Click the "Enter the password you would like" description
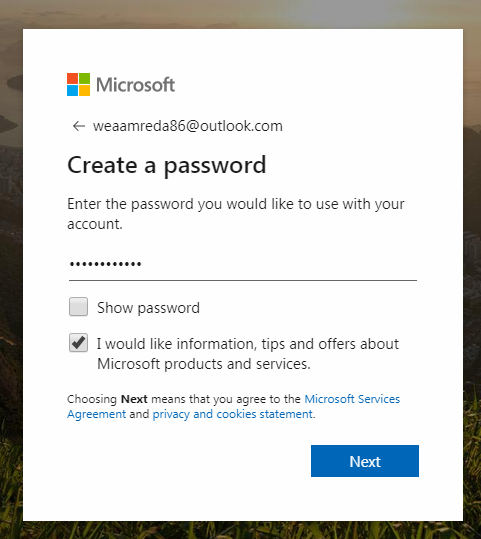The width and height of the screenshot is (481, 539). click(x=236, y=214)
